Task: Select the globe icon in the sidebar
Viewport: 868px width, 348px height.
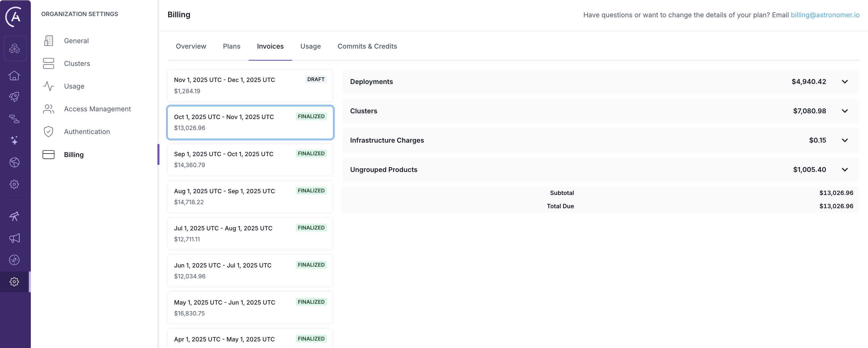Action: point(14,162)
